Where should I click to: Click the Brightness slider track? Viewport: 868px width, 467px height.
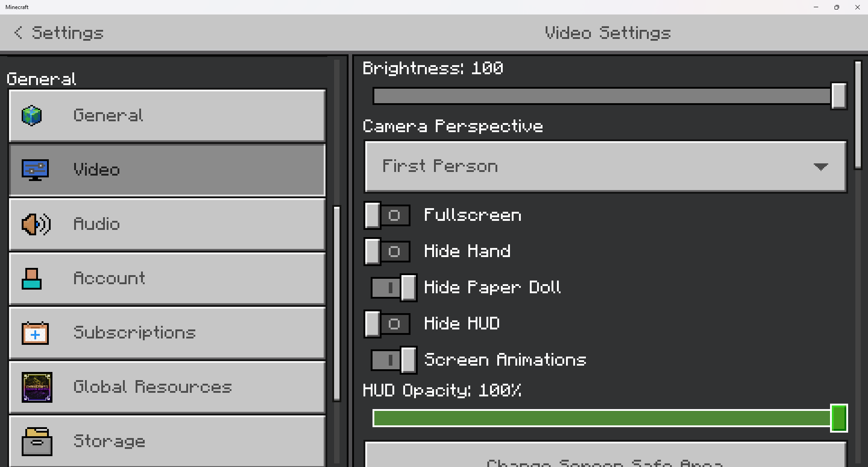point(601,96)
